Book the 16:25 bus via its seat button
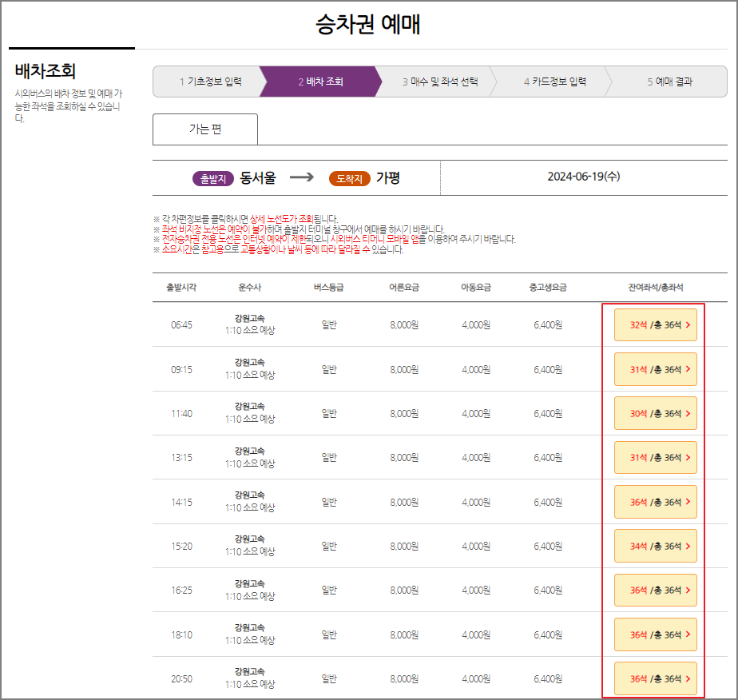Image resolution: width=738 pixels, height=700 pixels. 655,590
